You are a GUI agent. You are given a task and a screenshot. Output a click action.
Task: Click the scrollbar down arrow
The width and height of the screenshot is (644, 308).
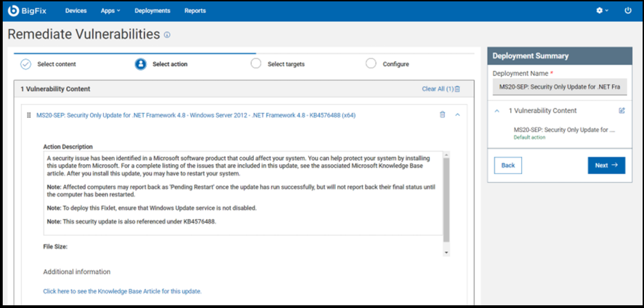click(446, 252)
